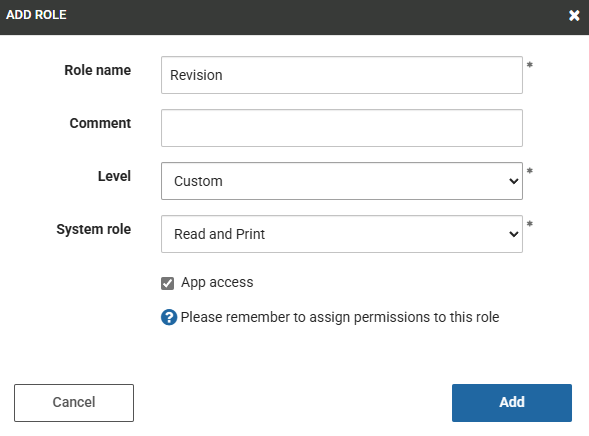Expand System role using its chevron arrow
Viewport: 589px width, 436px height.
pyautogui.click(x=513, y=234)
